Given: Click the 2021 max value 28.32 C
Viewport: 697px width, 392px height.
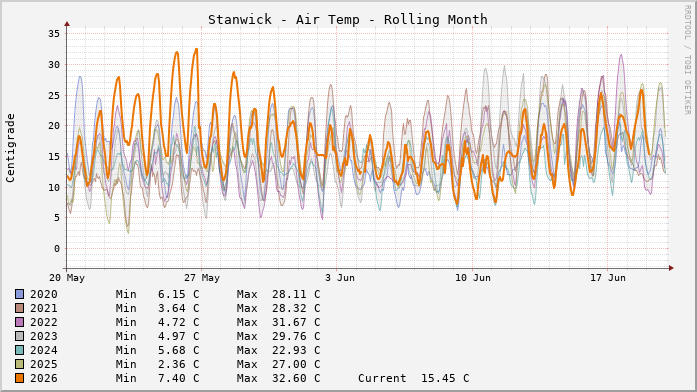Looking at the screenshot, I should click(296, 308).
